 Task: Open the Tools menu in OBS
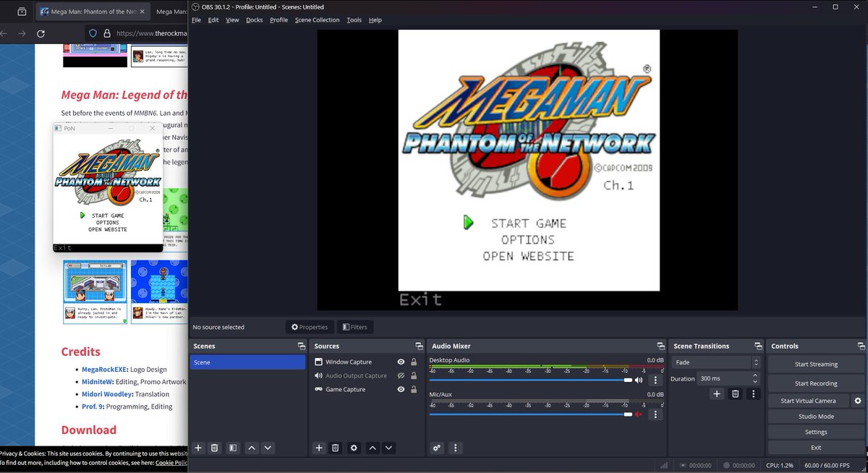[x=354, y=20]
